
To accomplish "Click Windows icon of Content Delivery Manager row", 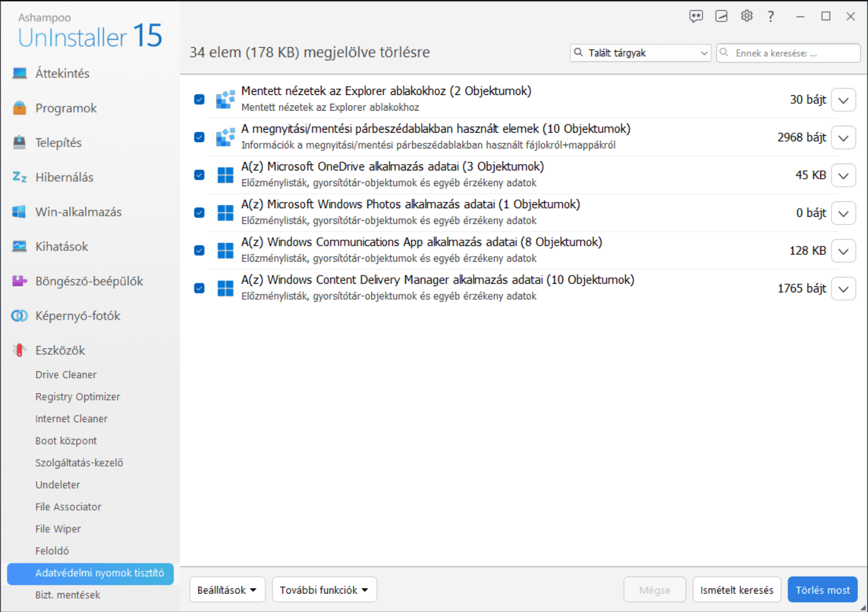I will (x=225, y=288).
